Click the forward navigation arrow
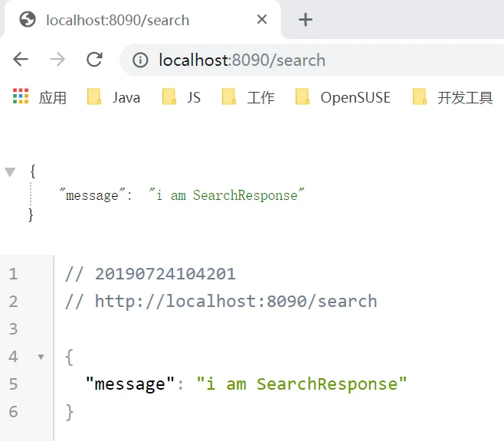This screenshot has height=441, width=504. (57, 60)
